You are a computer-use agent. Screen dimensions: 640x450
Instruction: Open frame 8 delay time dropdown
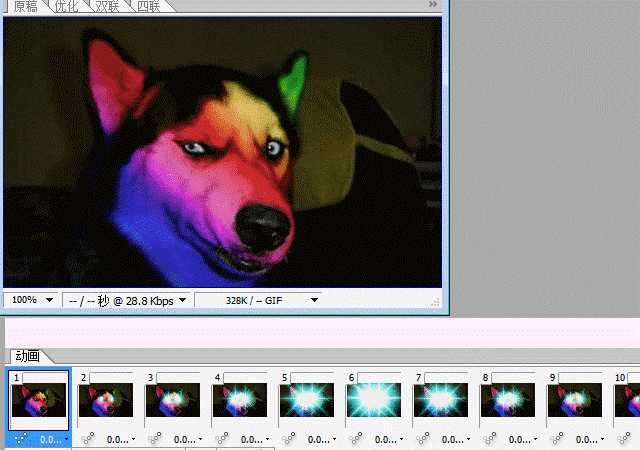(522, 440)
